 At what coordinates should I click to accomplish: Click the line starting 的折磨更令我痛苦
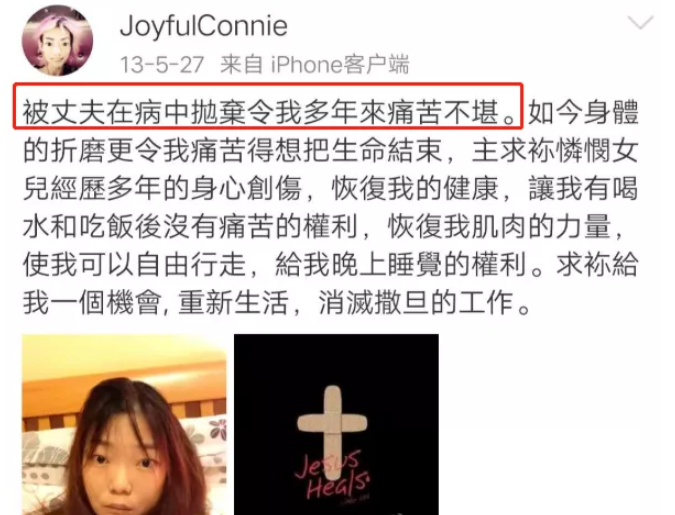click(x=330, y=150)
